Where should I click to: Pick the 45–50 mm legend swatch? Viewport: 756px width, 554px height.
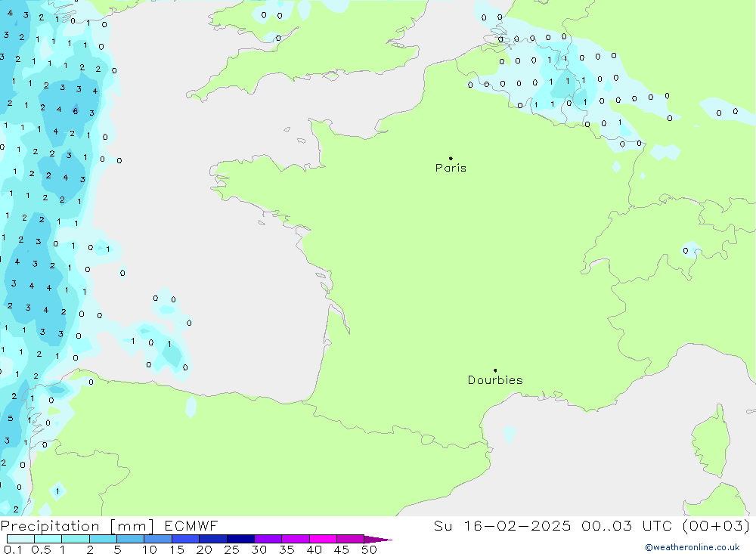coord(350,539)
